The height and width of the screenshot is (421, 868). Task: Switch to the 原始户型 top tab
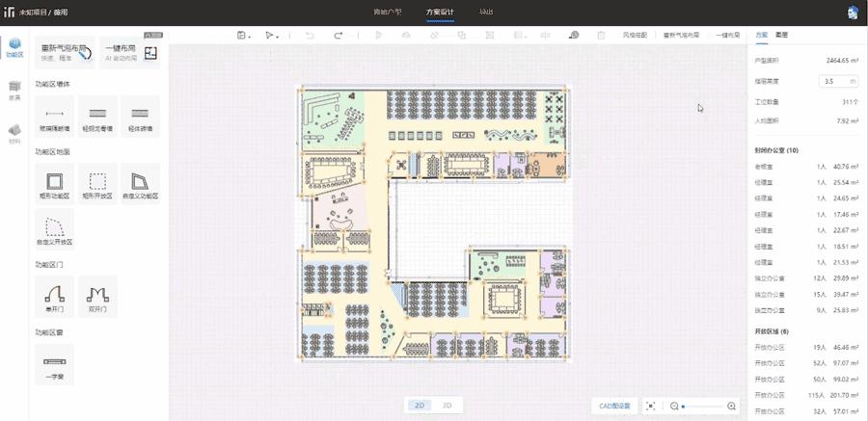[387, 12]
